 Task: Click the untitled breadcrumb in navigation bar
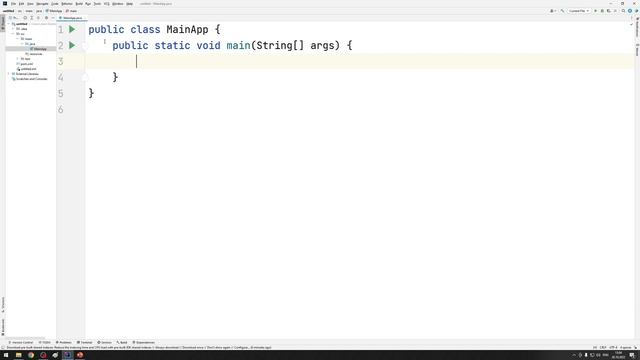[x=9, y=11]
